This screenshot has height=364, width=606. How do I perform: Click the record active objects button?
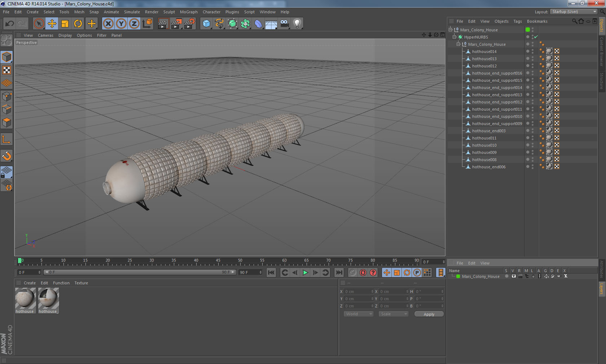(353, 272)
